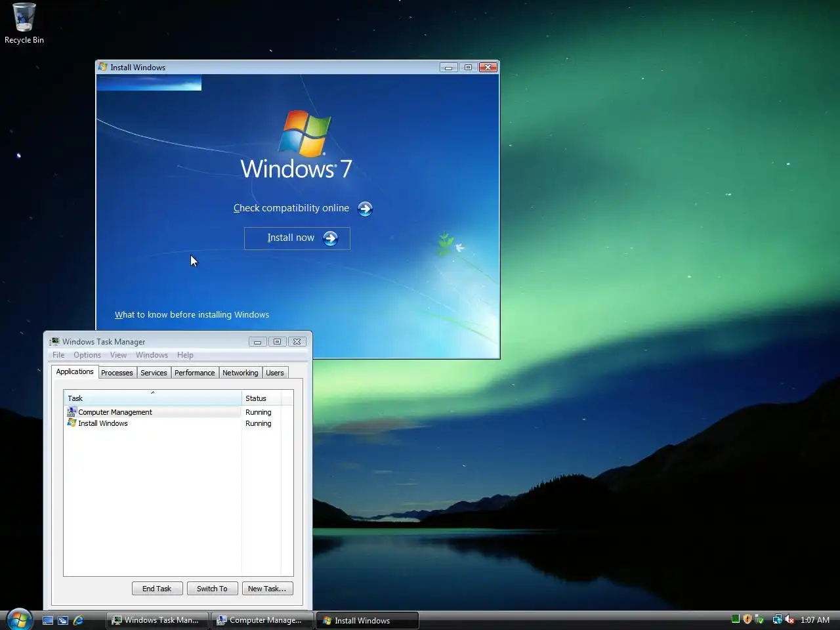Viewport: 840px width, 630px height.
Task: Click the 'Check compatibility online' text link
Action: (x=291, y=208)
